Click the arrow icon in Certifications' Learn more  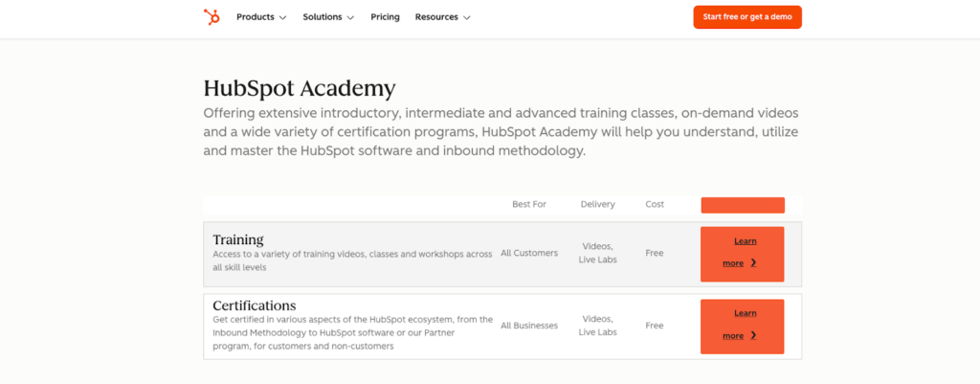753,336
